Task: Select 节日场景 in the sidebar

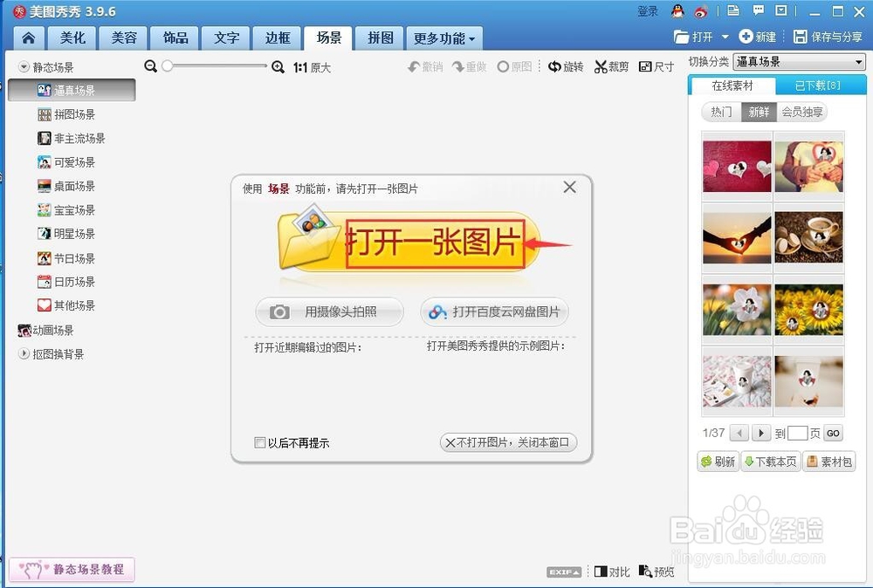Action: [66, 259]
